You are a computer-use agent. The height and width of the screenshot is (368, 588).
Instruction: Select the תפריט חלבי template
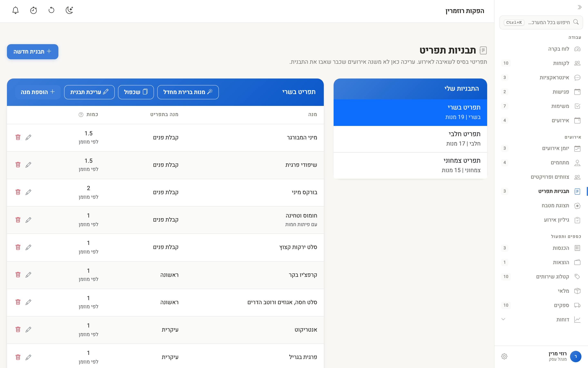coord(410,139)
